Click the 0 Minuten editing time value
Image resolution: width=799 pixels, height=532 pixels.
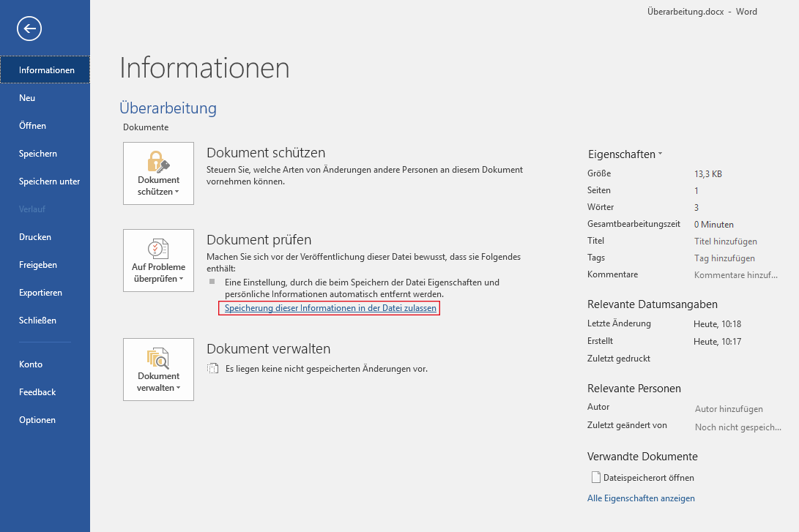tap(713, 225)
